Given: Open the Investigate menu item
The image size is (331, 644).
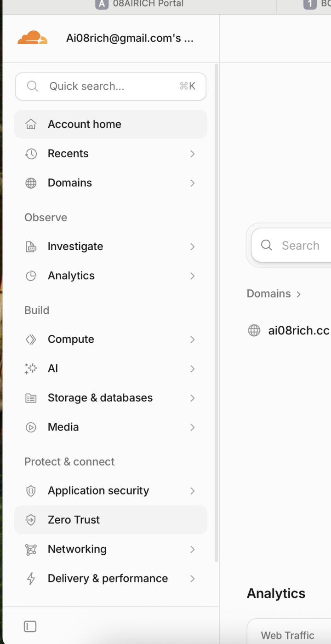Looking at the screenshot, I should tap(111, 247).
